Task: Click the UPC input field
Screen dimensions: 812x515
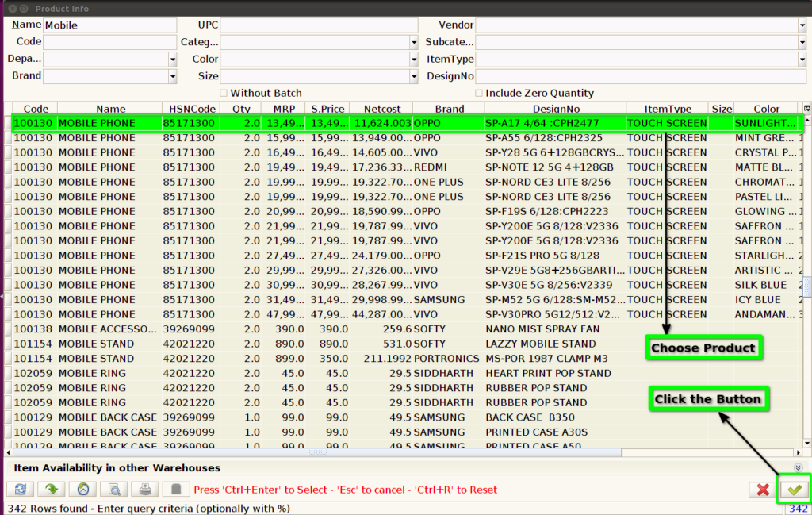Action: point(319,25)
